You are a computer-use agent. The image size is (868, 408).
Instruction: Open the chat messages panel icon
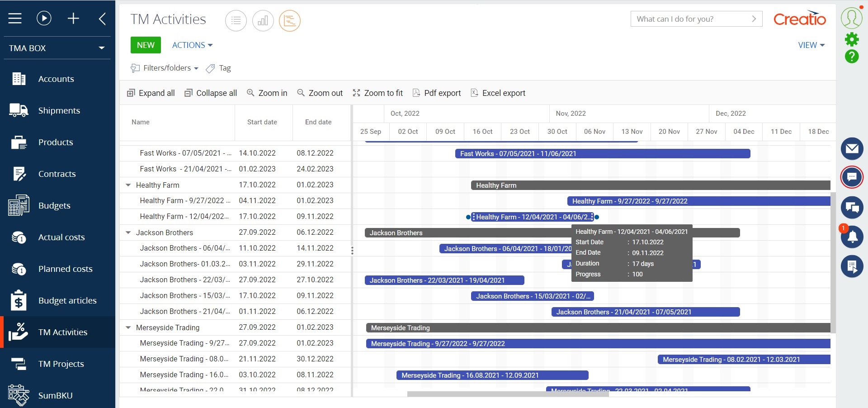pos(853,208)
